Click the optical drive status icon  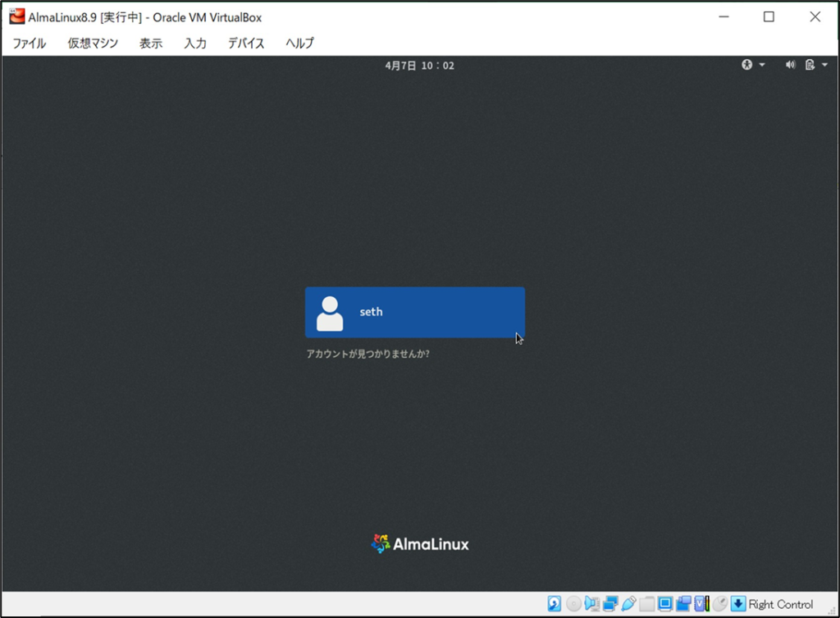pyautogui.click(x=573, y=604)
